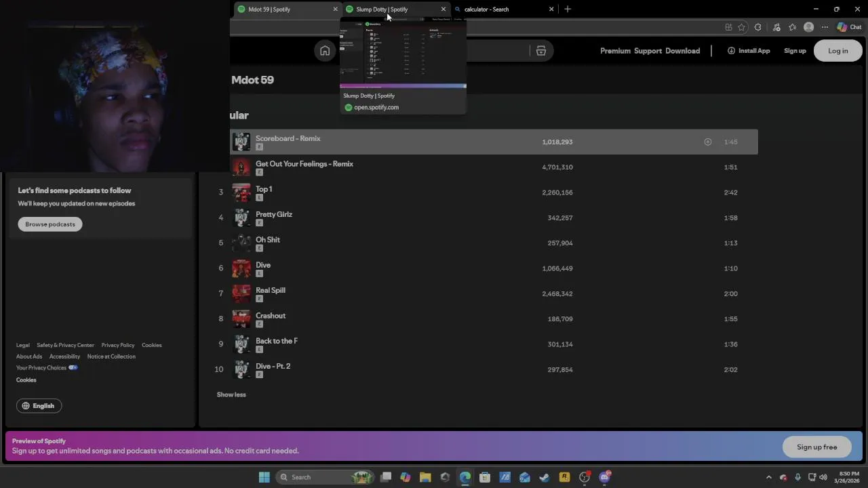The image size is (868, 488).
Task: Click Sign up free button
Action: point(816,447)
